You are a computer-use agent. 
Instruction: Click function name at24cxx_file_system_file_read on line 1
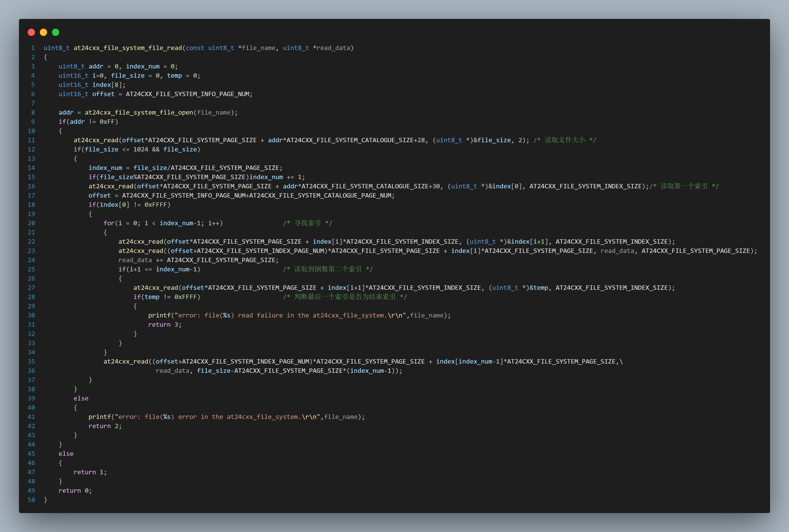click(128, 48)
